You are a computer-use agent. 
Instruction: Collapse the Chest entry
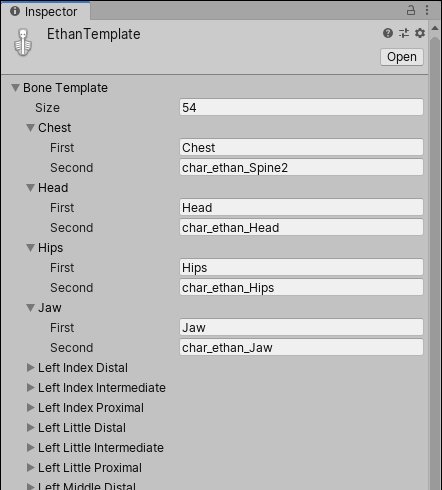click(x=31, y=128)
